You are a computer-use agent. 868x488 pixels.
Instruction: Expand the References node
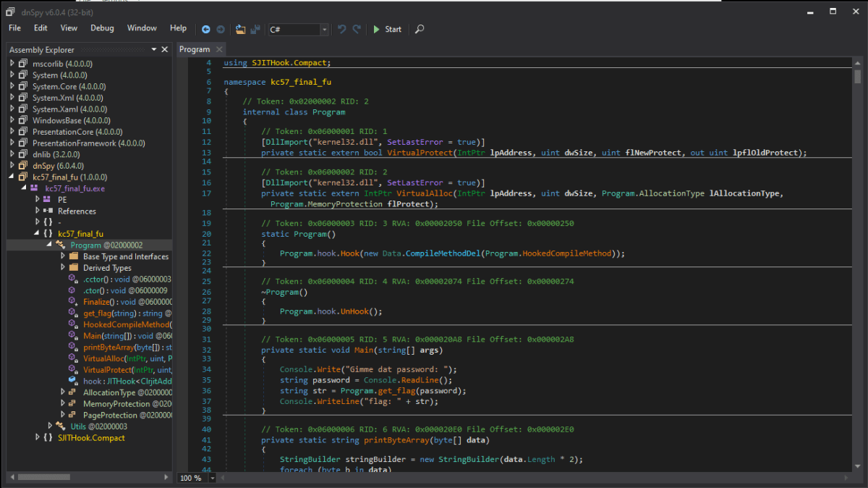38,211
